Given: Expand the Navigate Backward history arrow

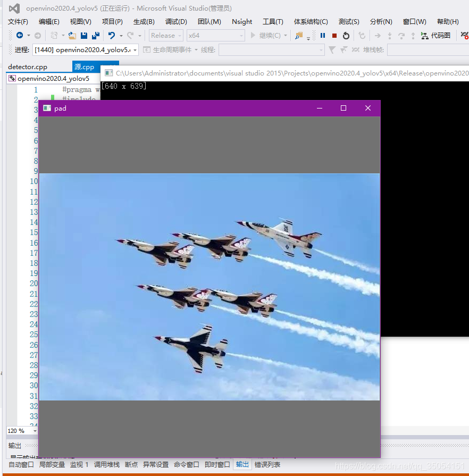Looking at the screenshot, I should (29, 36).
